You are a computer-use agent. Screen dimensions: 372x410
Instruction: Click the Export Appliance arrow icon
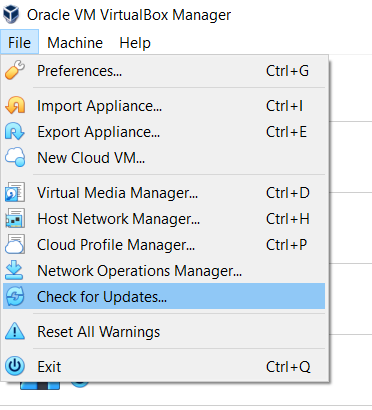[x=15, y=131]
